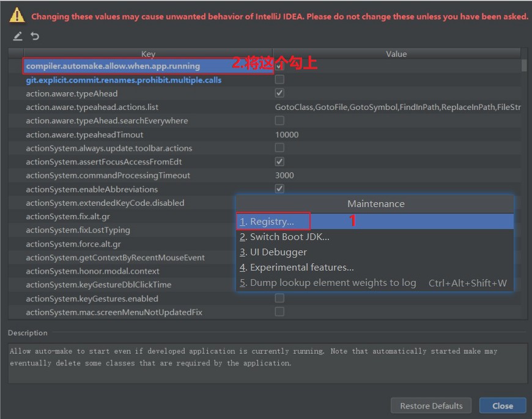The width and height of the screenshot is (532, 419).
Task: Check the action.aware.typeAhead.searchEverywhere checkbox
Action: (x=279, y=121)
